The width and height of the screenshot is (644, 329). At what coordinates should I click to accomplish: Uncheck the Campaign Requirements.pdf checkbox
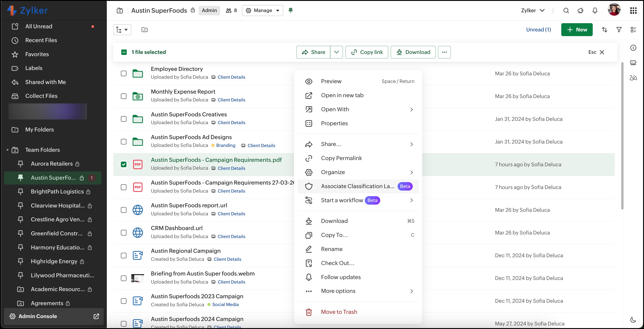(124, 164)
